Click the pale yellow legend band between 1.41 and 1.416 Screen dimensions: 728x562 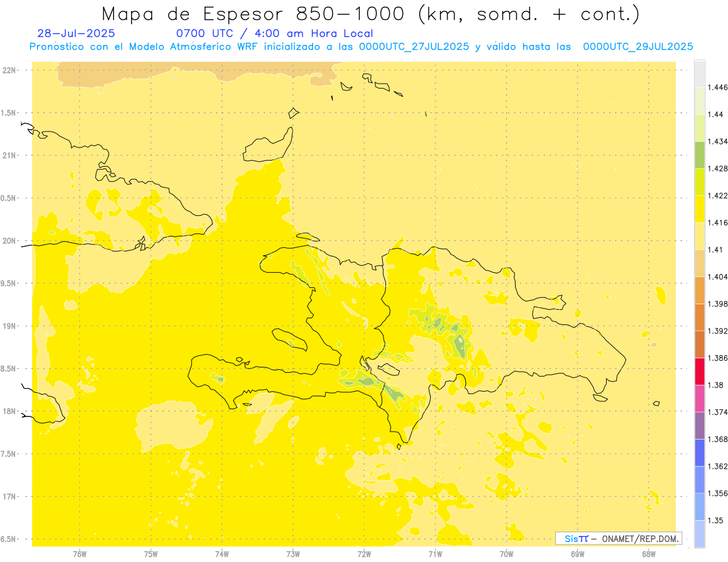699,236
